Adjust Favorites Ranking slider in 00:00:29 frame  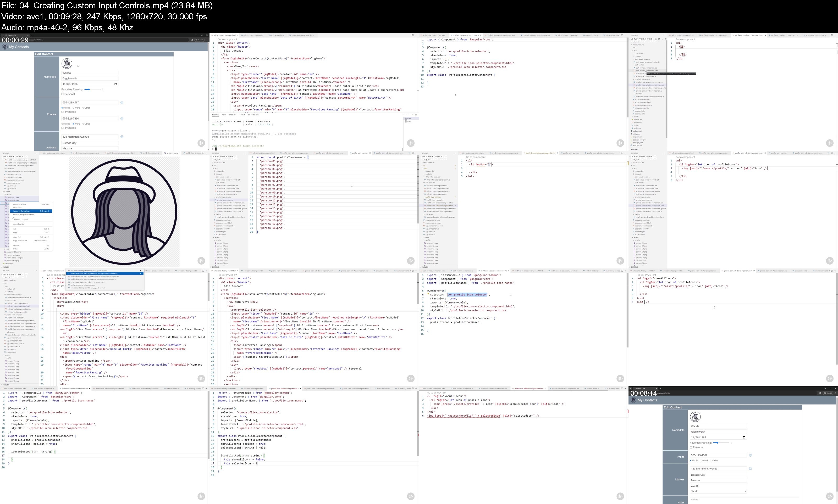(92, 89)
